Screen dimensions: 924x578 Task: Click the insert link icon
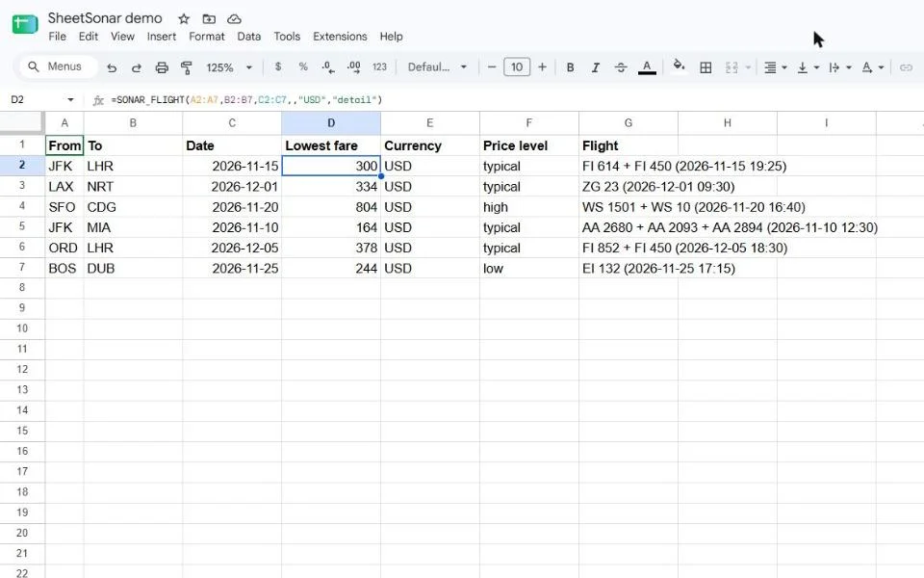(x=906, y=67)
